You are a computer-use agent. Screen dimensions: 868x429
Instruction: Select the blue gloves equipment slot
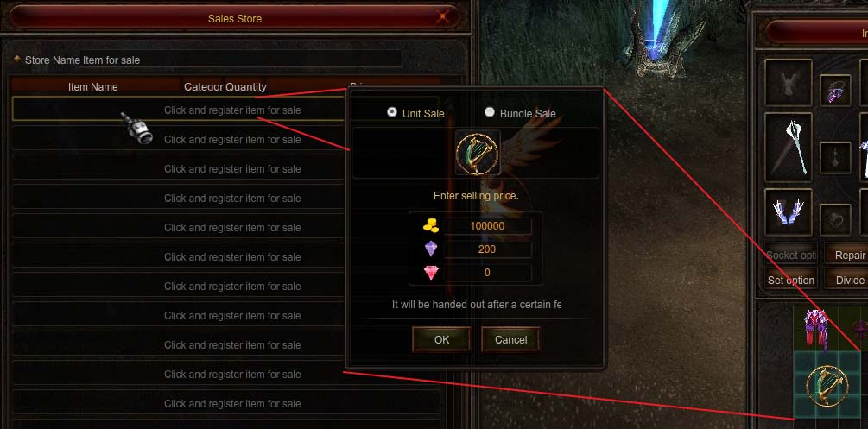coord(789,212)
